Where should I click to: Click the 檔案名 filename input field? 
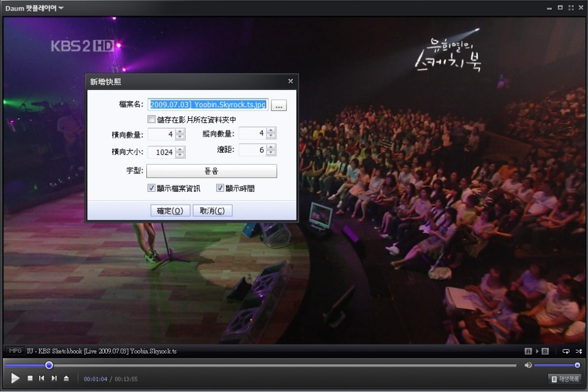(x=208, y=105)
